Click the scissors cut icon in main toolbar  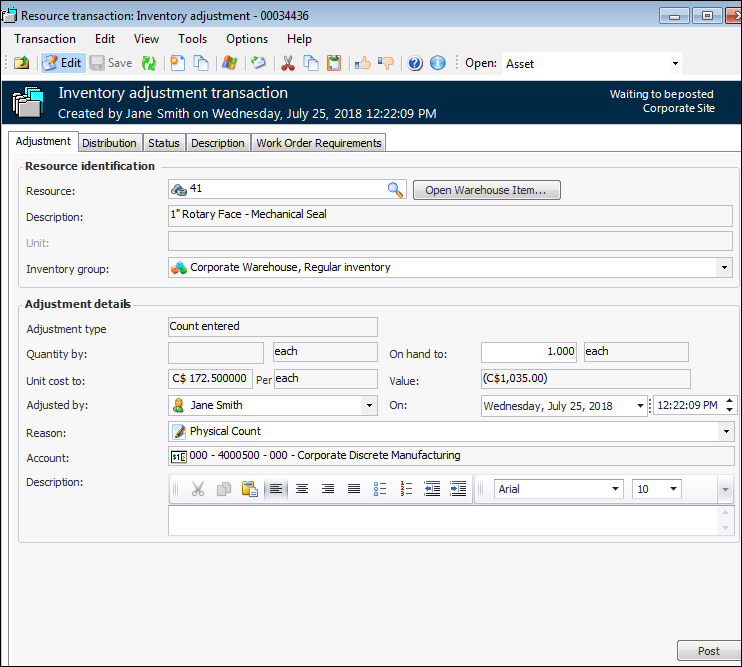tap(288, 63)
